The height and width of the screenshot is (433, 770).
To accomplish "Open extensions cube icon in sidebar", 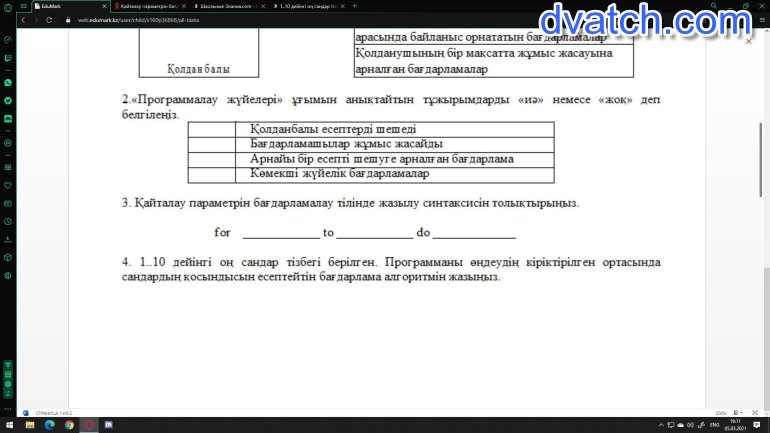I will click(8, 257).
